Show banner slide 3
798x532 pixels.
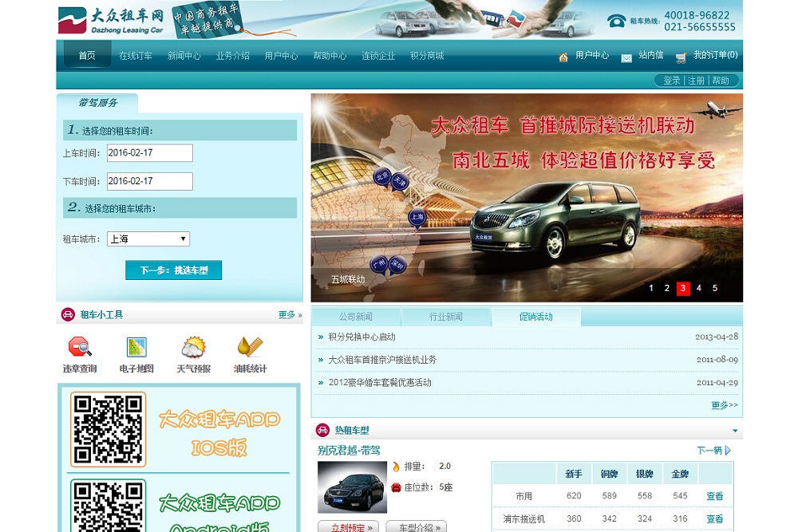[x=683, y=289]
